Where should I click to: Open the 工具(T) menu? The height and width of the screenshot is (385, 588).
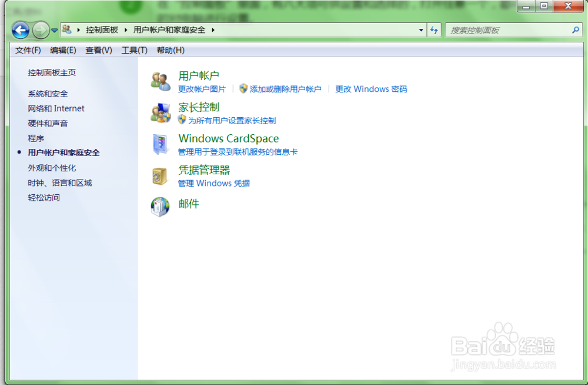point(134,50)
